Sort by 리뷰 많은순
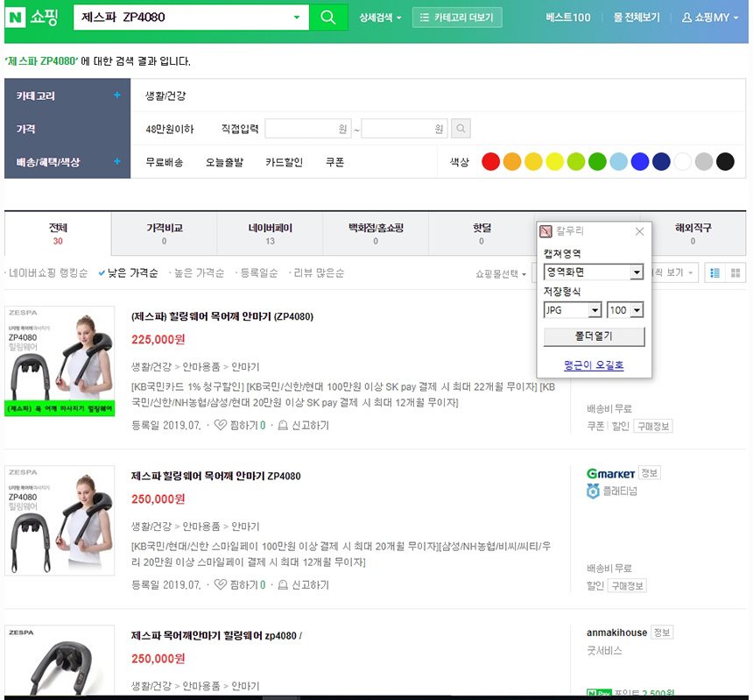Screen dimensions: 753x700 pyautogui.click(x=319, y=272)
